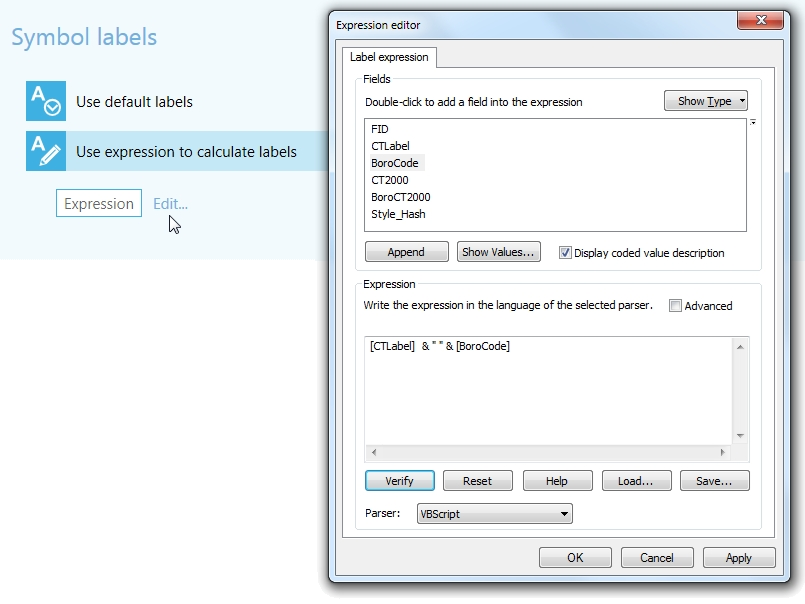Click the Expression input box
The height and width of the screenshot is (604, 805).
(99, 203)
